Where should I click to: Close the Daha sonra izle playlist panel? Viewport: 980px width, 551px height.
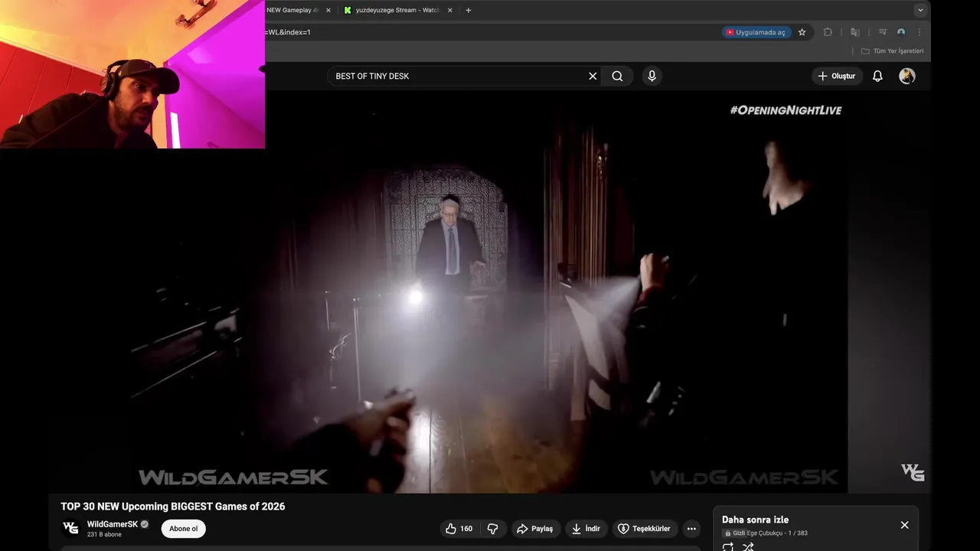(x=904, y=525)
